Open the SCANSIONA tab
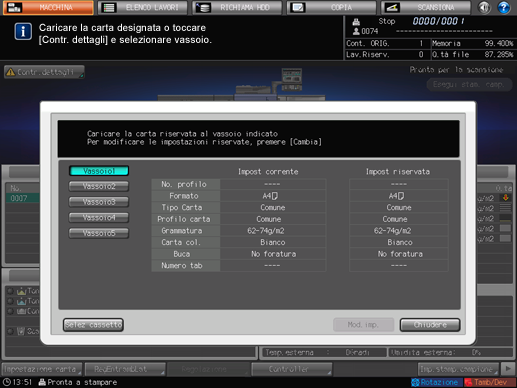517x388 pixels. pyautogui.click(x=426, y=8)
